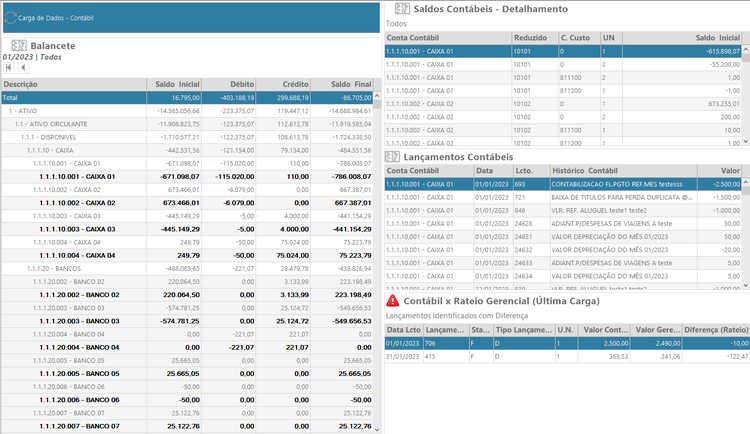Click the Balancete table icon
Image resolution: width=750 pixels, height=434 pixels.
pyautogui.click(x=19, y=45)
